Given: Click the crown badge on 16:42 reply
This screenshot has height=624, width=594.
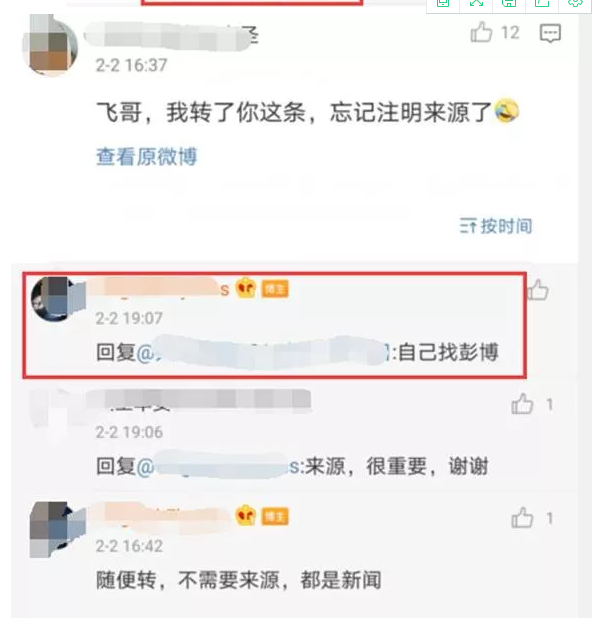Looking at the screenshot, I should pyautogui.click(x=245, y=516).
